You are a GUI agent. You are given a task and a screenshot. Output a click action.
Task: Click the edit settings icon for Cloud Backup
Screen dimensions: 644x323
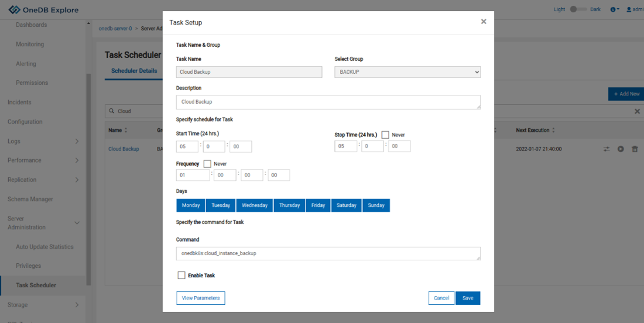tap(607, 149)
